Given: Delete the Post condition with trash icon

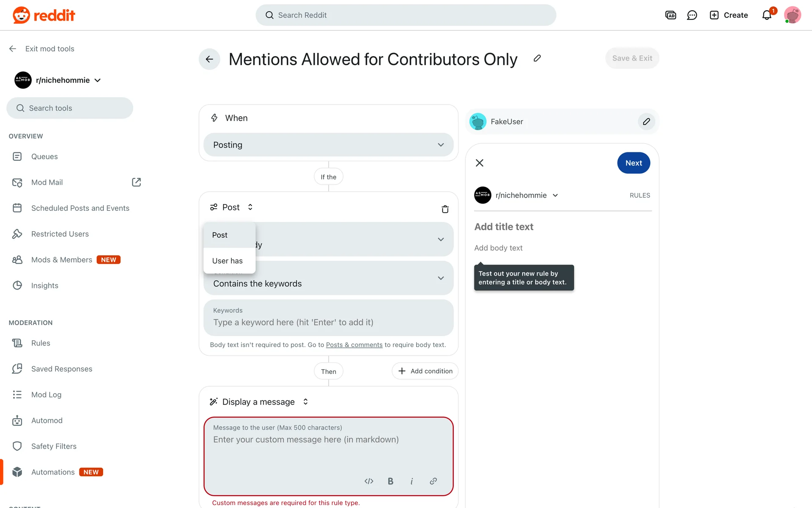Looking at the screenshot, I should coord(445,209).
